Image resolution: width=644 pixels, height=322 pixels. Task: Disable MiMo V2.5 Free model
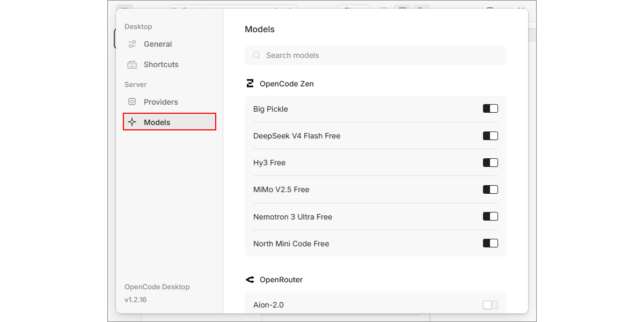tap(491, 189)
